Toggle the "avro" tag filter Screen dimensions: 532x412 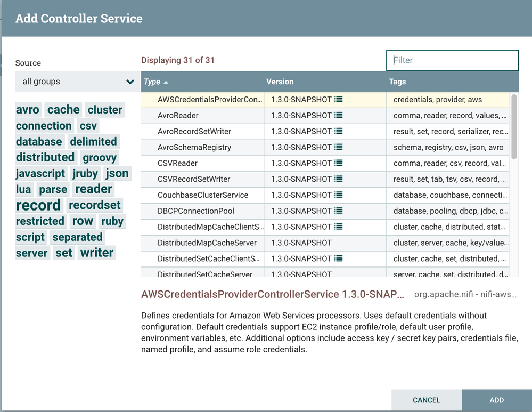click(28, 110)
